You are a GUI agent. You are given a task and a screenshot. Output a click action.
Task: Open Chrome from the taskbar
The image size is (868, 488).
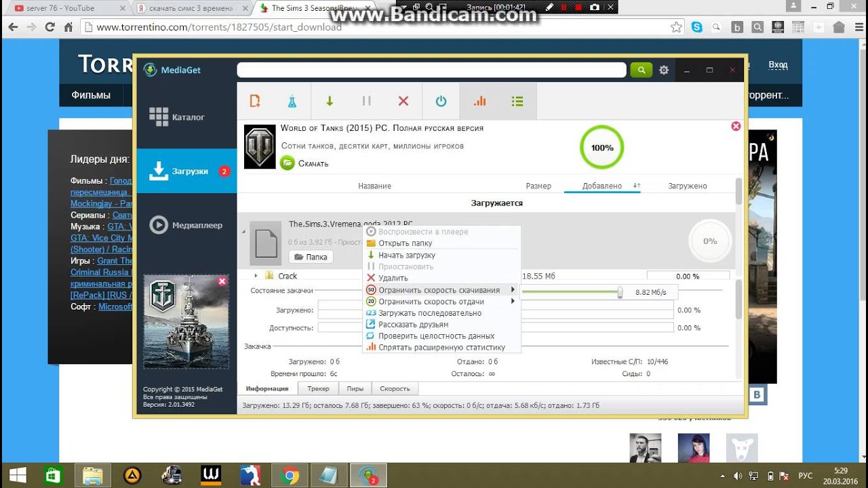[x=290, y=476]
